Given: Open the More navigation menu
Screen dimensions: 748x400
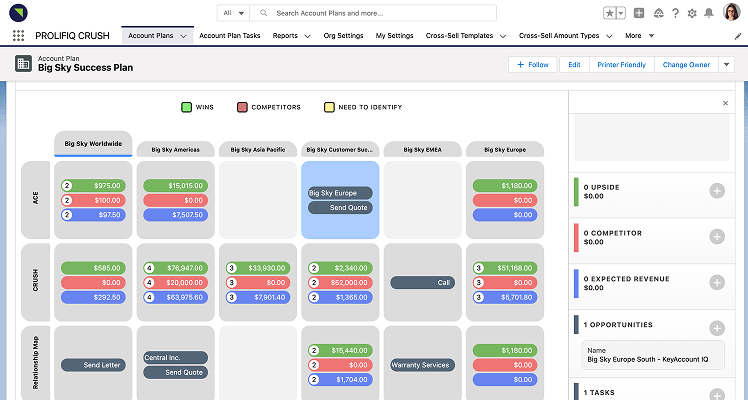Looking at the screenshot, I should pos(639,35).
